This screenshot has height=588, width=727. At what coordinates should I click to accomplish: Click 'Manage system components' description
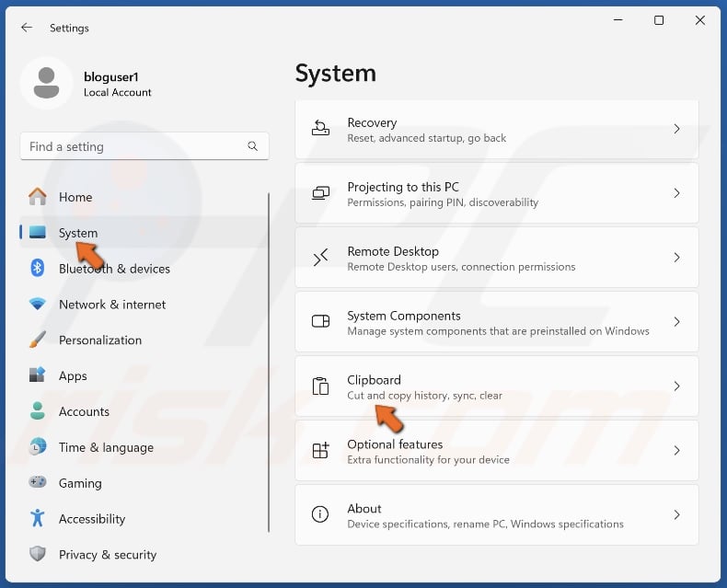coord(498,331)
